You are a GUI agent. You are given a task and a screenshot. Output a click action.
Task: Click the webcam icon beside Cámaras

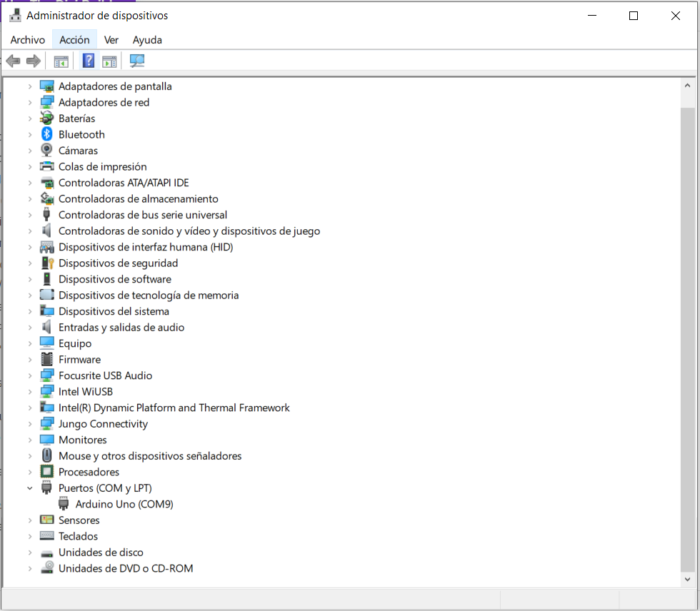[x=46, y=151]
